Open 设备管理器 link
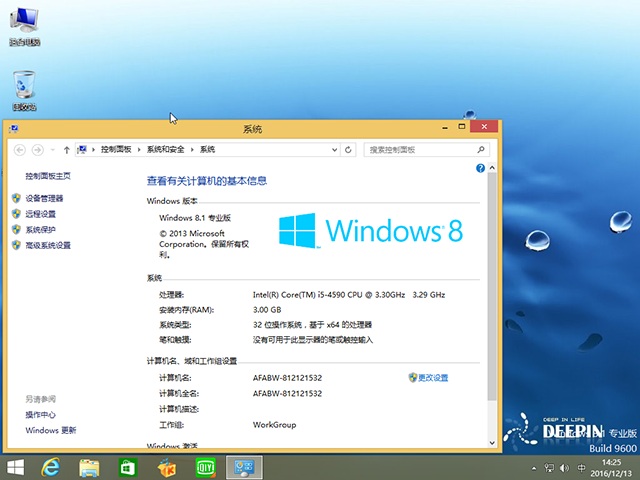 click(44, 198)
